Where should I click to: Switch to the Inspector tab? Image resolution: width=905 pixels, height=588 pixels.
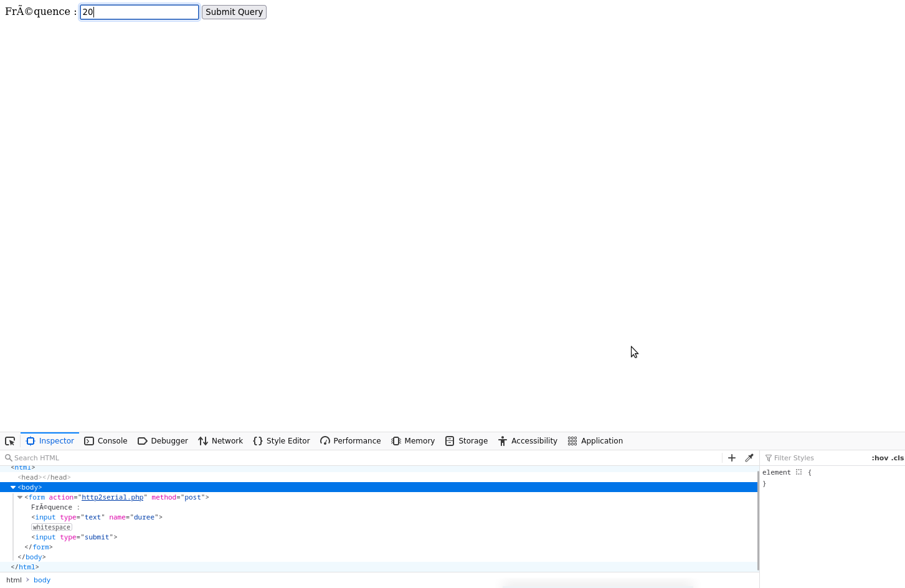pos(50,441)
